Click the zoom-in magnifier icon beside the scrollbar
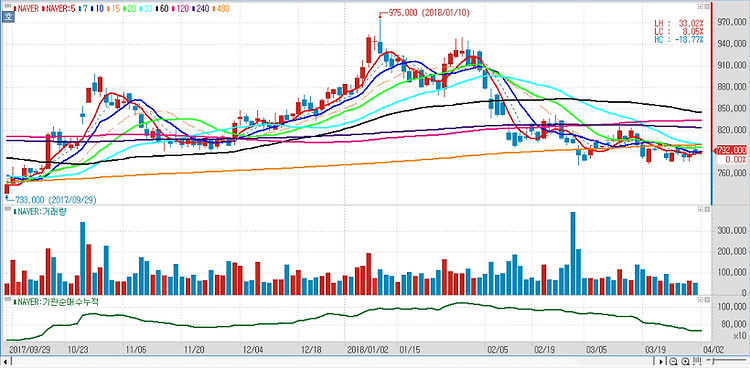 [685, 361]
